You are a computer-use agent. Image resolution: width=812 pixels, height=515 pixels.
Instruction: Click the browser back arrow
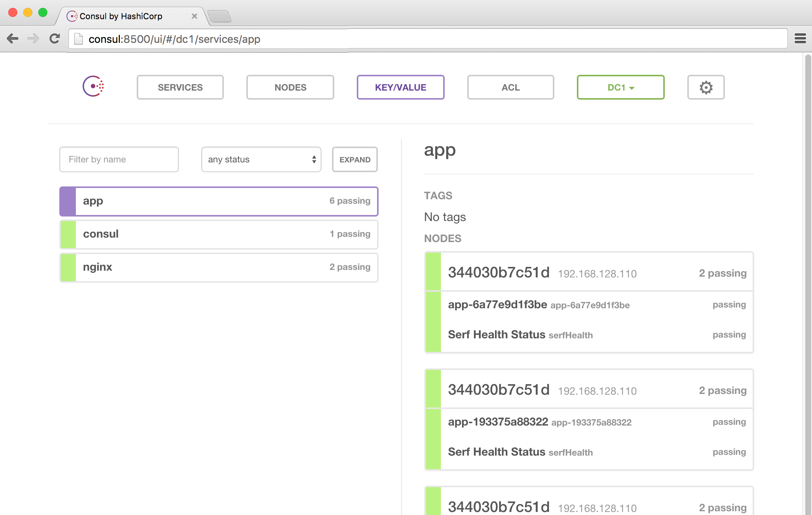[13, 39]
